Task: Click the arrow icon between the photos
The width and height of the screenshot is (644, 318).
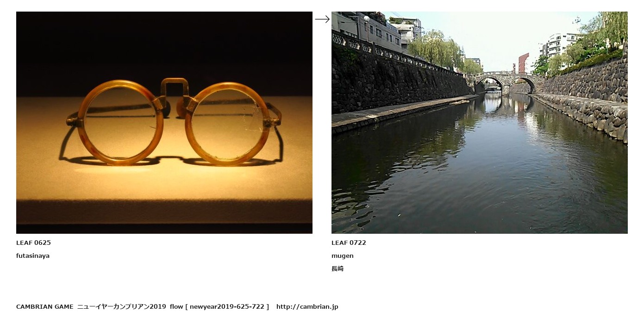Action: coord(322,19)
